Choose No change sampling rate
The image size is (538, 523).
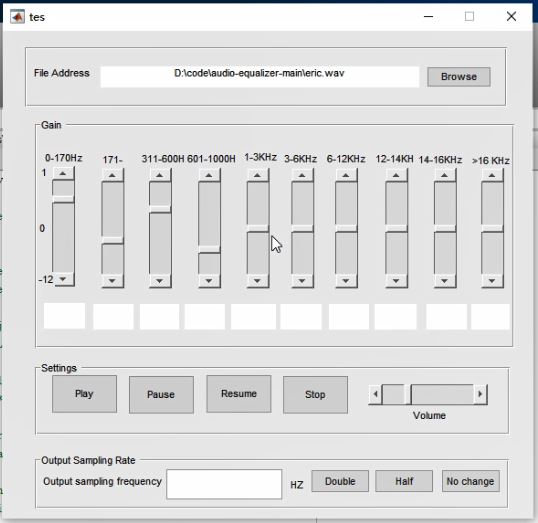tap(471, 481)
